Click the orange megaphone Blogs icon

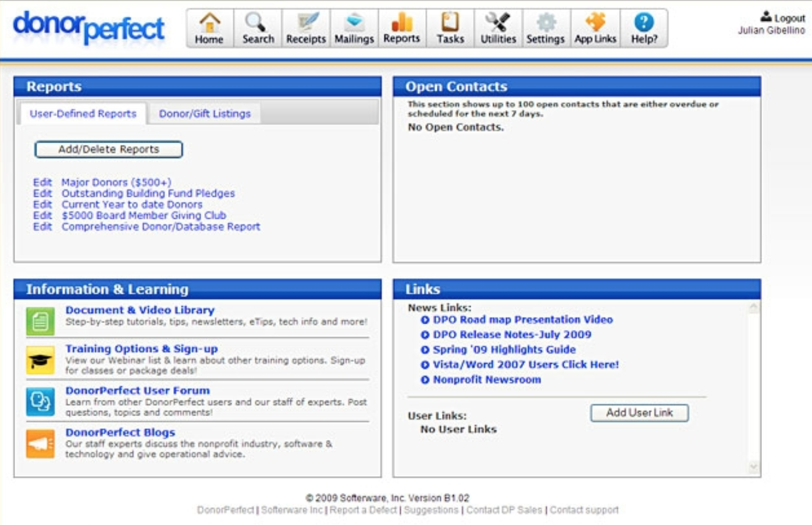[x=40, y=444]
